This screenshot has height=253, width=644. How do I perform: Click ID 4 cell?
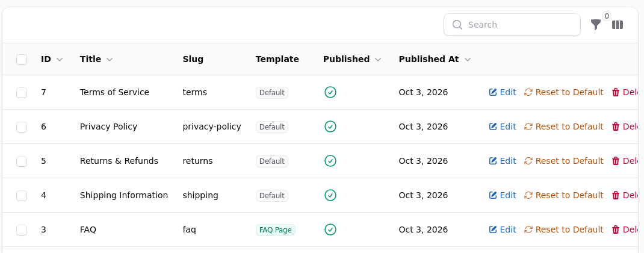pos(43,195)
